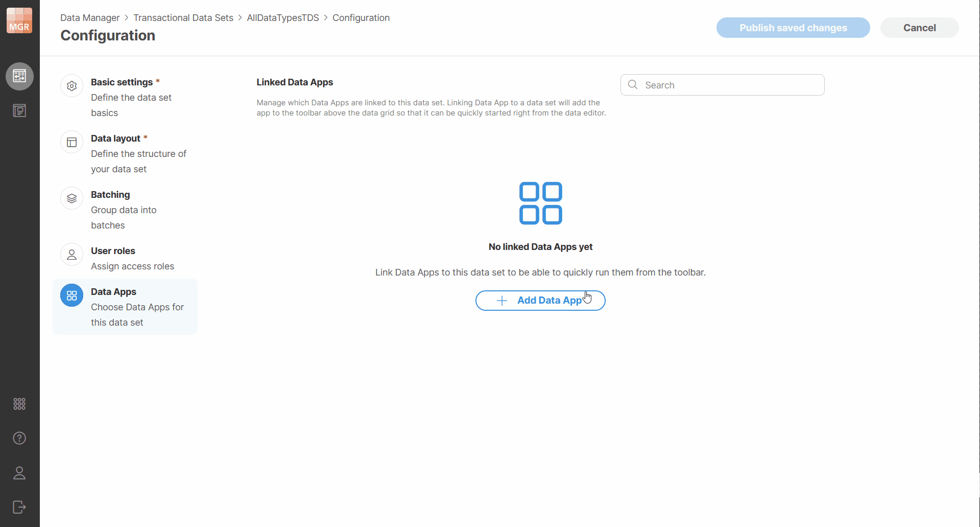The width and height of the screenshot is (980, 527).
Task: Open the app grid icon in the sidebar
Action: point(19,403)
